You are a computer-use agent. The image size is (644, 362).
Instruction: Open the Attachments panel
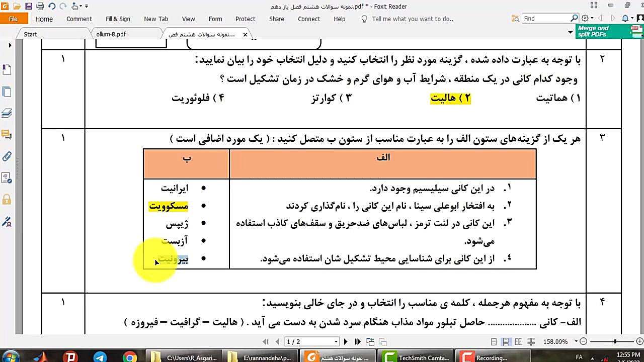click(7, 155)
